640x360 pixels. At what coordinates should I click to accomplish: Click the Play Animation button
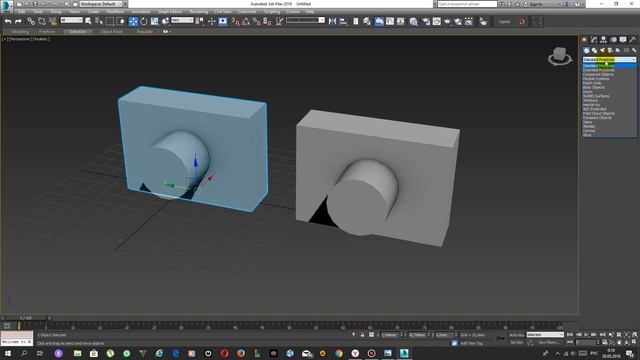coord(586,335)
